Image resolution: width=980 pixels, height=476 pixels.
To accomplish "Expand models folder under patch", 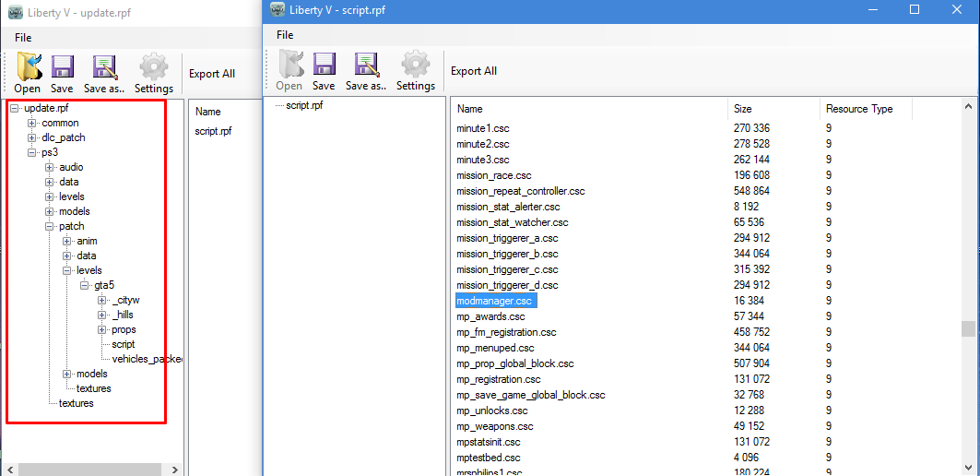I will (67, 374).
